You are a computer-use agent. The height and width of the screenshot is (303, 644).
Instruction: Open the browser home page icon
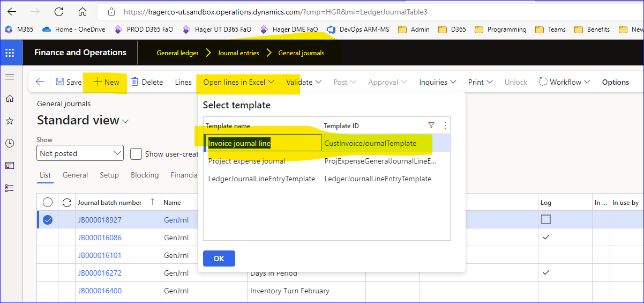pyautogui.click(x=82, y=11)
